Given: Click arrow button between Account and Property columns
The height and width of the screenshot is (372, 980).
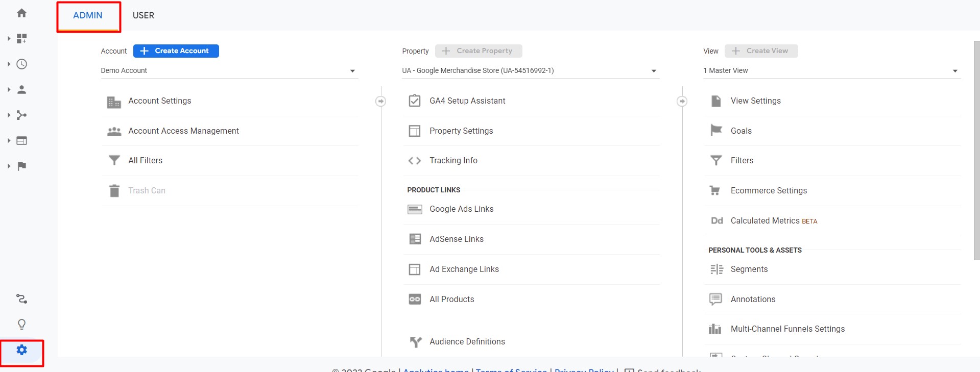Looking at the screenshot, I should click(380, 102).
